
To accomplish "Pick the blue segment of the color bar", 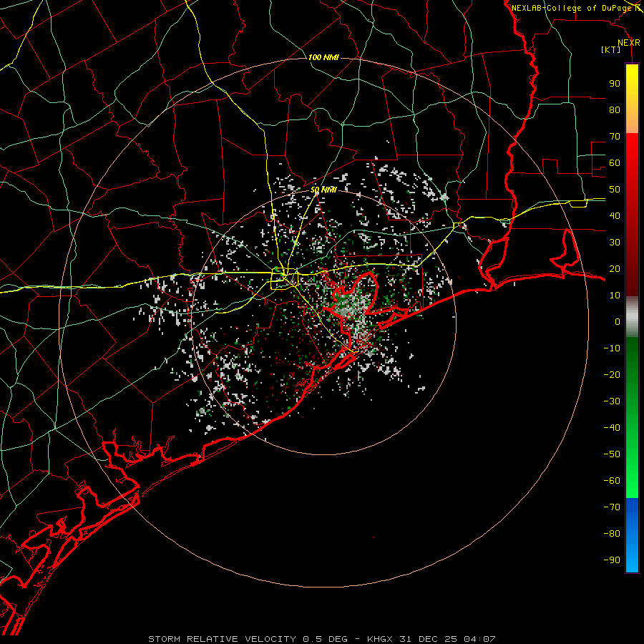I will pyautogui.click(x=632, y=535).
